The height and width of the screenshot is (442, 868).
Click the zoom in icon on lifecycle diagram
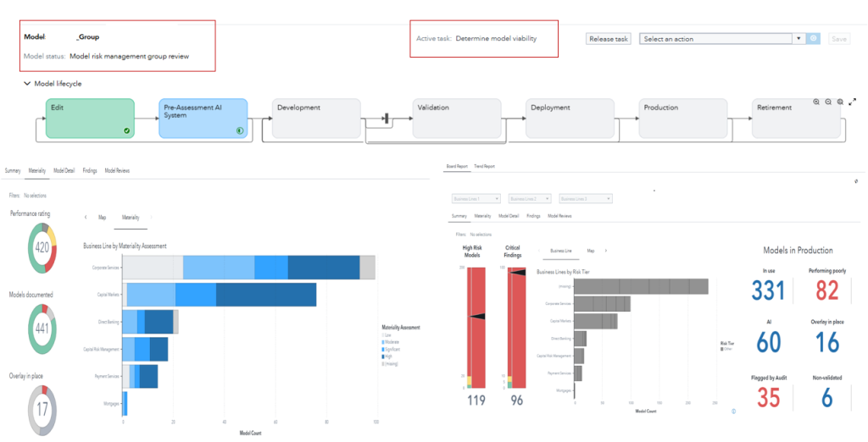816,102
